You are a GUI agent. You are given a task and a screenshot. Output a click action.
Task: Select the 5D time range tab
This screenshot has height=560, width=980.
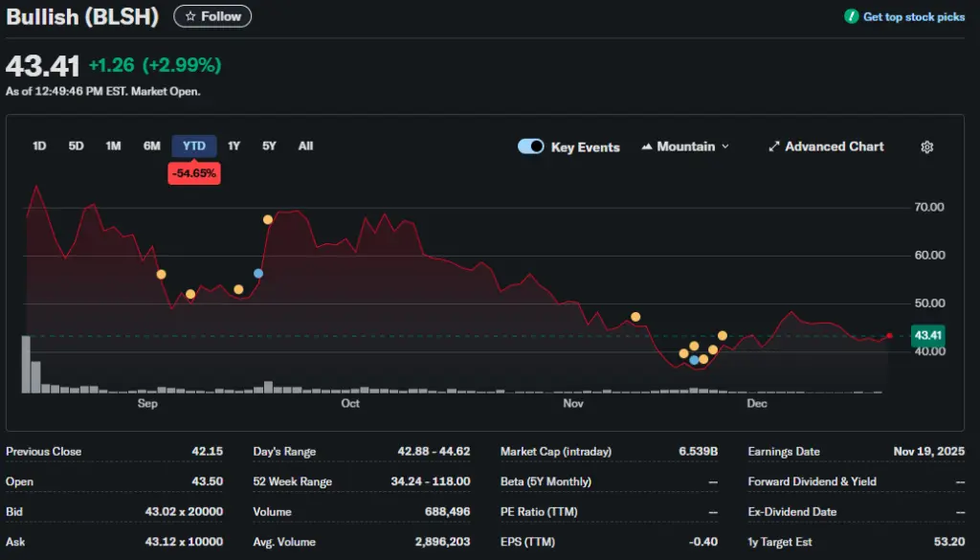tap(76, 146)
